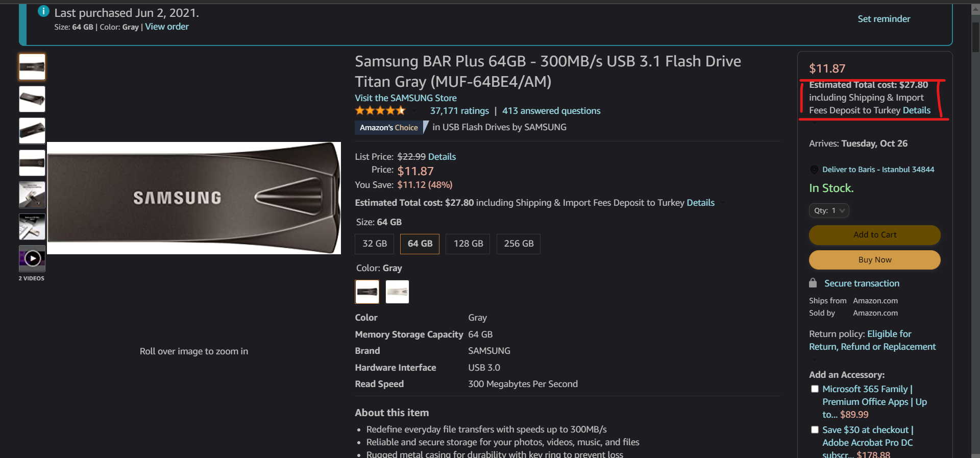Expand the star ratings dropdown arrow
The image size is (980, 458).
[414, 111]
